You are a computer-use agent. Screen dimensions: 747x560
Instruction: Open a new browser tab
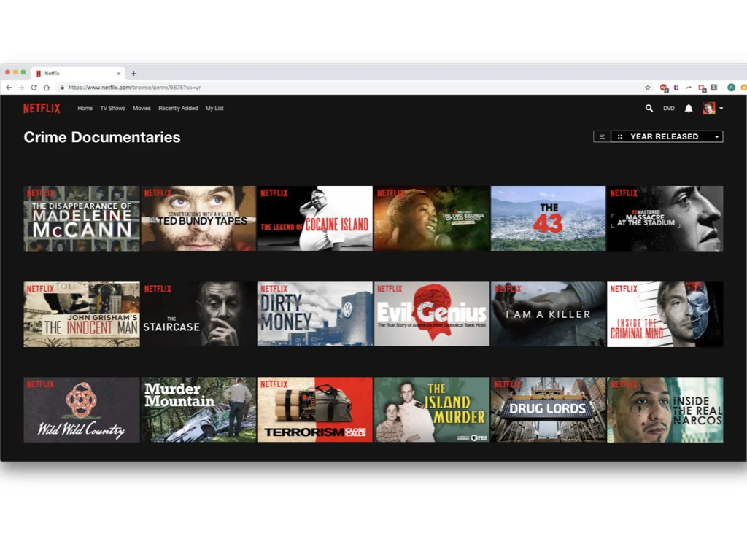(134, 74)
